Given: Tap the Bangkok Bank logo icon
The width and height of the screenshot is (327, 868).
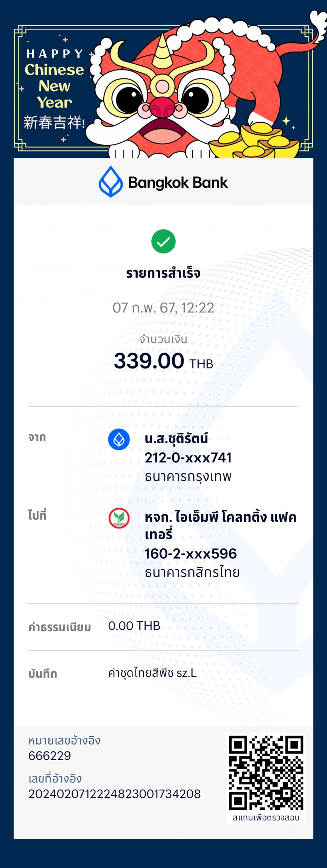Looking at the screenshot, I should click(x=111, y=182).
